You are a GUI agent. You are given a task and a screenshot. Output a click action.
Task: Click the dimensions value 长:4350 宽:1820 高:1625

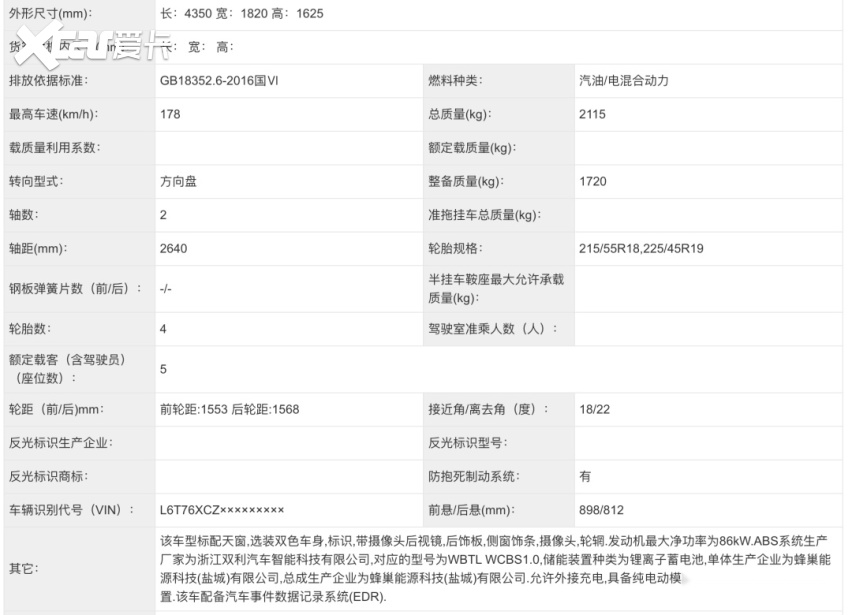tap(242, 14)
